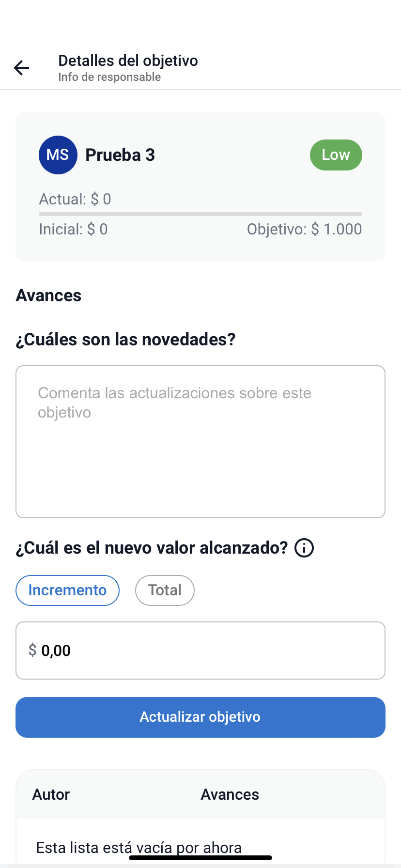Viewport: 401px width, 868px height.
Task: Click the Avances table column header
Action: [230, 795]
